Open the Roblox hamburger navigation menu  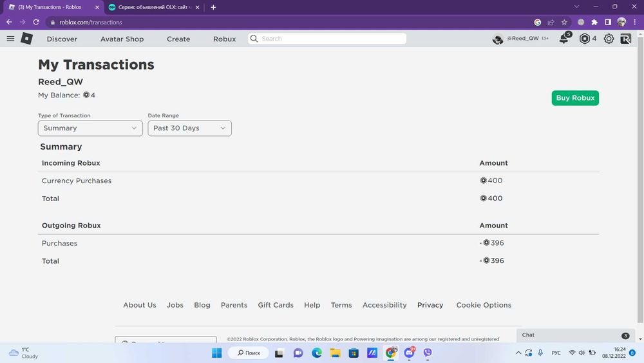point(11,39)
